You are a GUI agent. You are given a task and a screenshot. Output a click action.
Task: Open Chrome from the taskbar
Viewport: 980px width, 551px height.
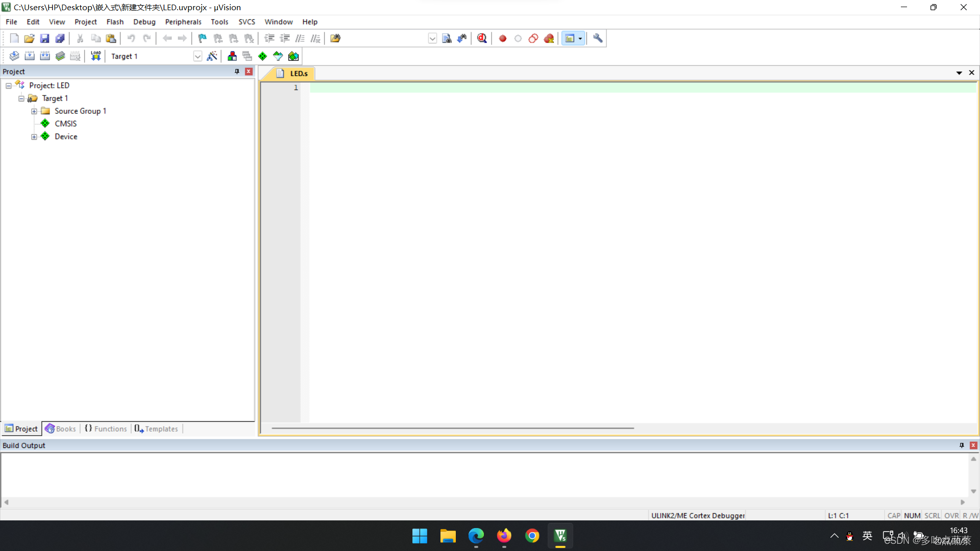tap(532, 536)
